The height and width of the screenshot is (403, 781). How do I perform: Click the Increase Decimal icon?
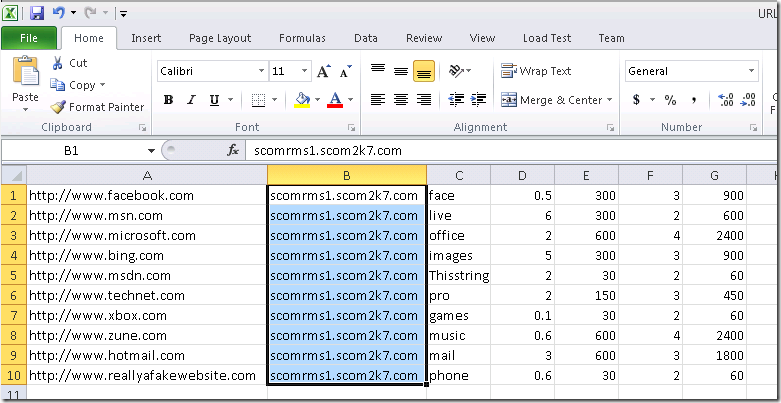tap(726, 100)
